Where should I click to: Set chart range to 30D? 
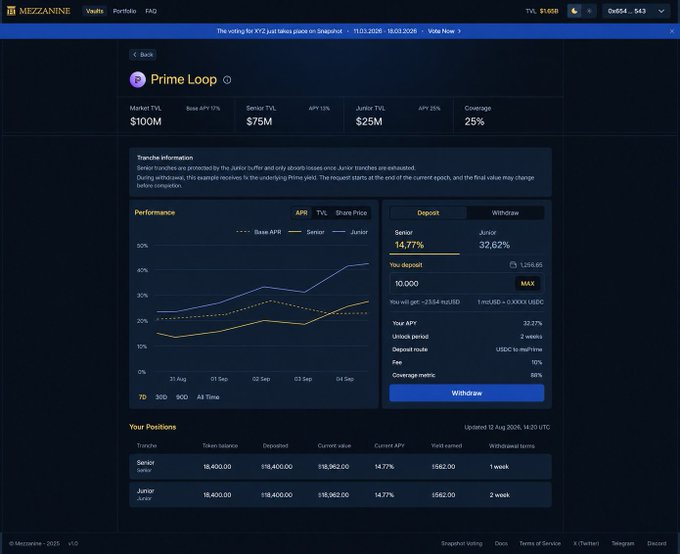pos(161,397)
